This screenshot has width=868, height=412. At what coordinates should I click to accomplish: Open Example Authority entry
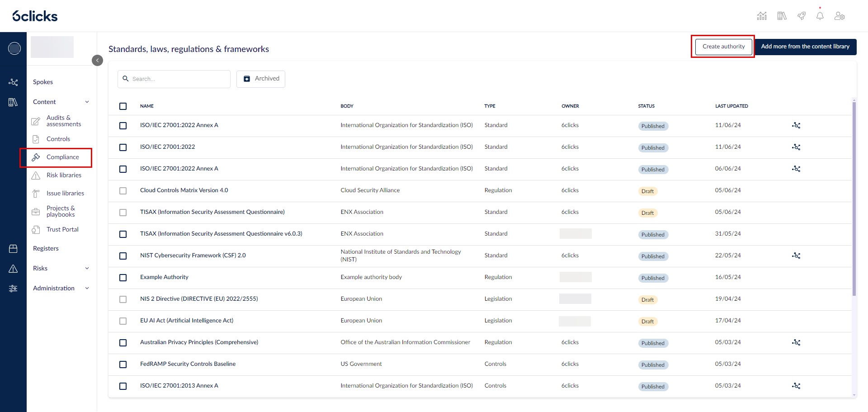(x=164, y=277)
